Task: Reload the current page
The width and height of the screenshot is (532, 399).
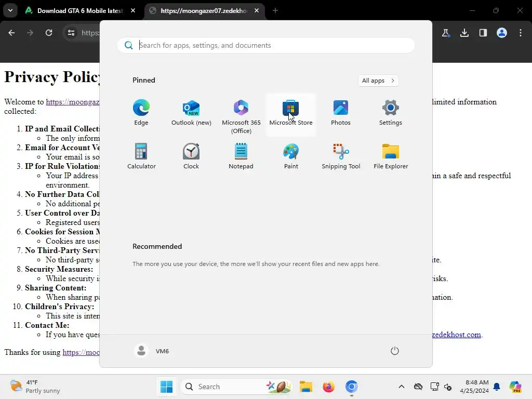Action: (x=49, y=33)
